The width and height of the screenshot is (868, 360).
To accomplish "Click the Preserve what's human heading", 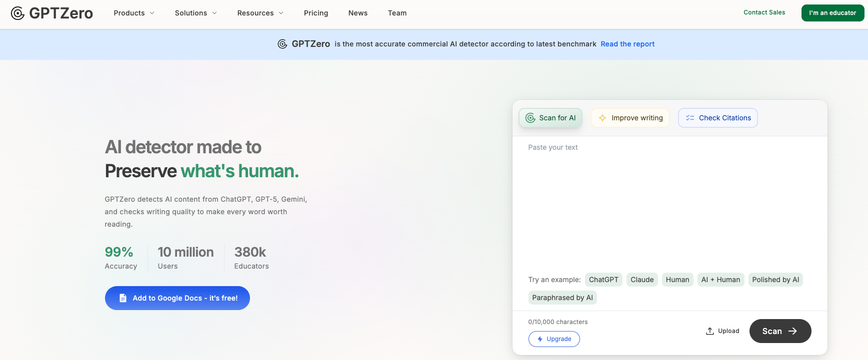I will 202,171.
